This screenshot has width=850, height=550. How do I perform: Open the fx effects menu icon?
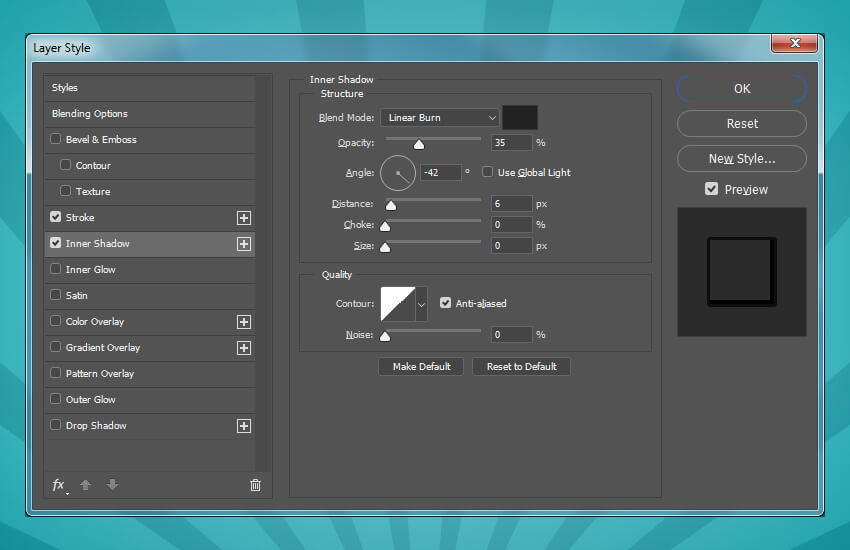[x=59, y=485]
